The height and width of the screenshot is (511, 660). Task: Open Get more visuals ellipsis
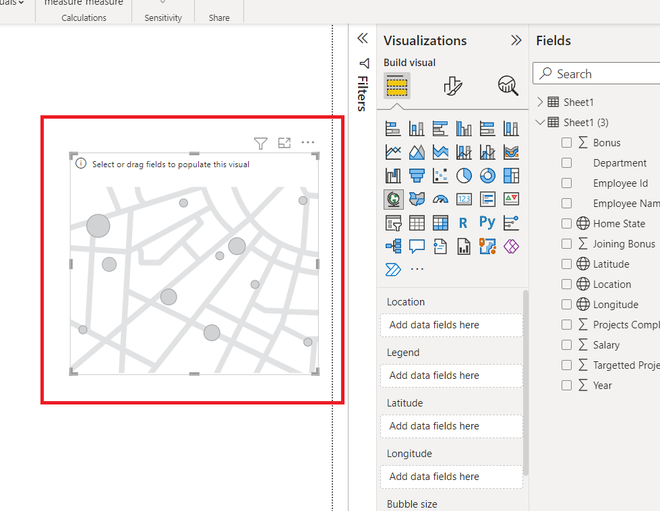coord(417,269)
